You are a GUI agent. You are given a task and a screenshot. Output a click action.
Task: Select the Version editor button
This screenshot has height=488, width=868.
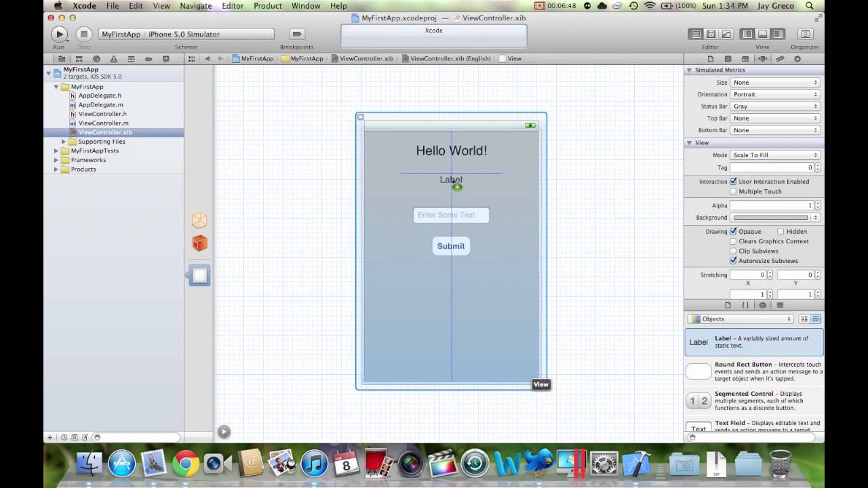[x=726, y=34]
